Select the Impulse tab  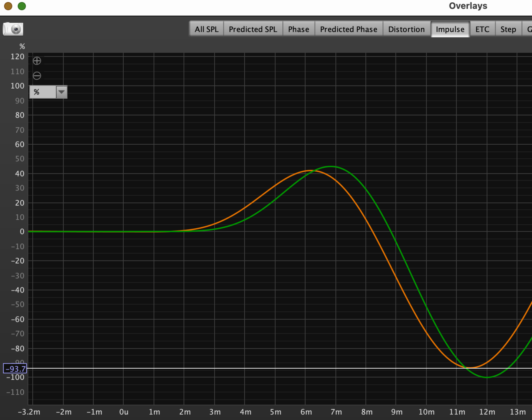pyautogui.click(x=450, y=29)
